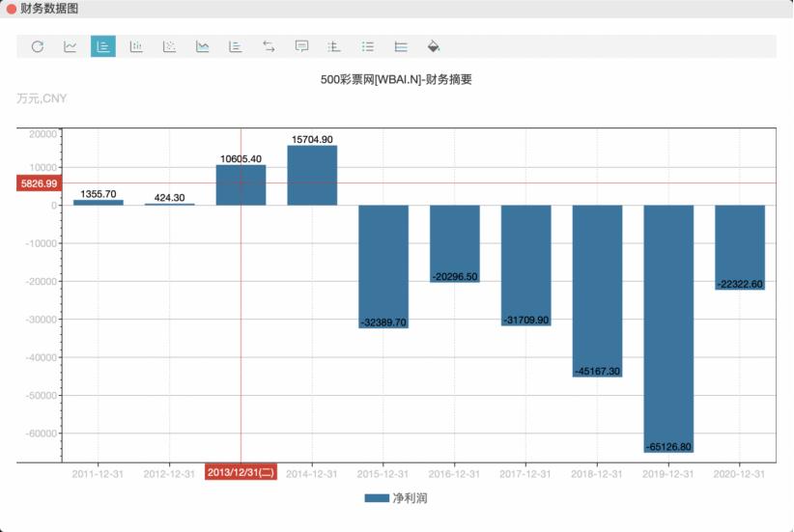Click the refresh chart icon
Screen dimensions: 794x532
click(x=38, y=46)
